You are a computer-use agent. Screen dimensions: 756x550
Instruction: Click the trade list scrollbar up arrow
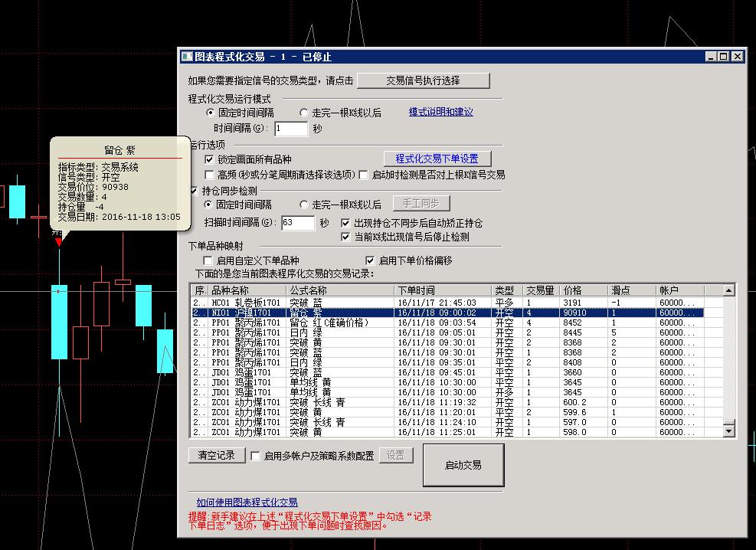coord(729,290)
